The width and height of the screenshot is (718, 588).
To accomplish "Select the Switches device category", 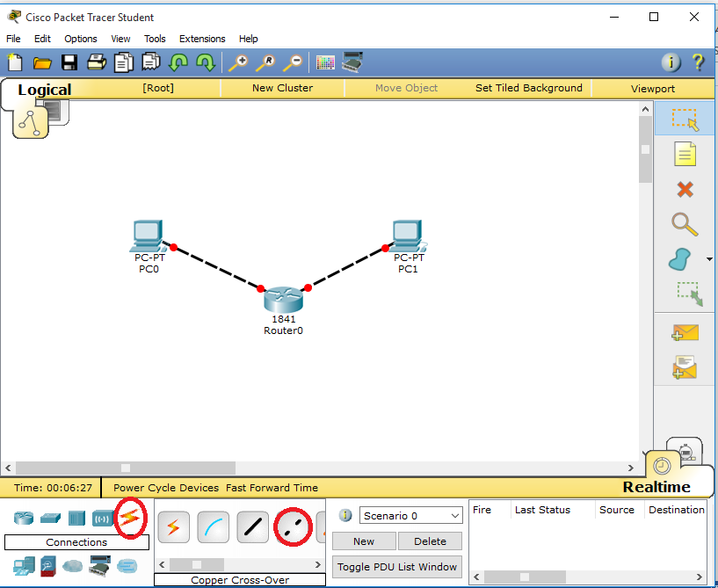I will click(x=50, y=519).
